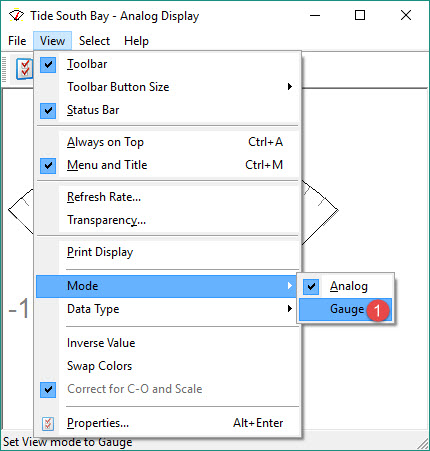Image resolution: width=430 pixels, height=451 pixels.
Task: Switch view mode to Gauge
Action: 345,309
